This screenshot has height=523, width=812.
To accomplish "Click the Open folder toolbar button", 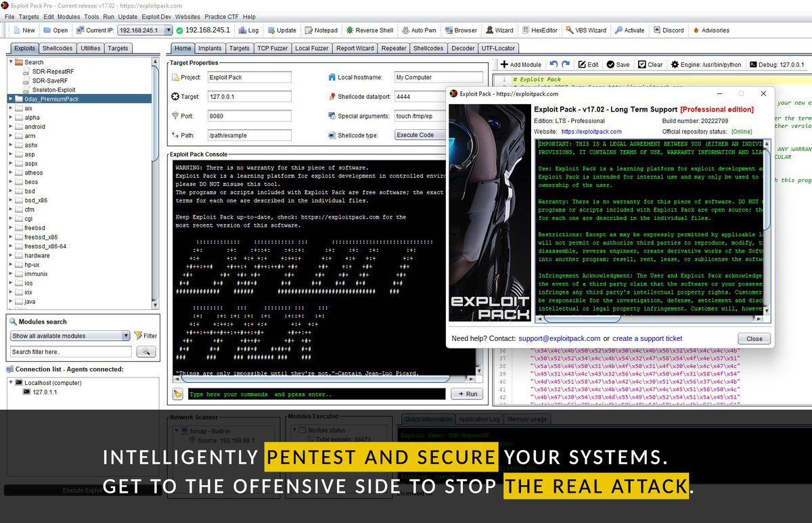I will (x=55, y=30).
